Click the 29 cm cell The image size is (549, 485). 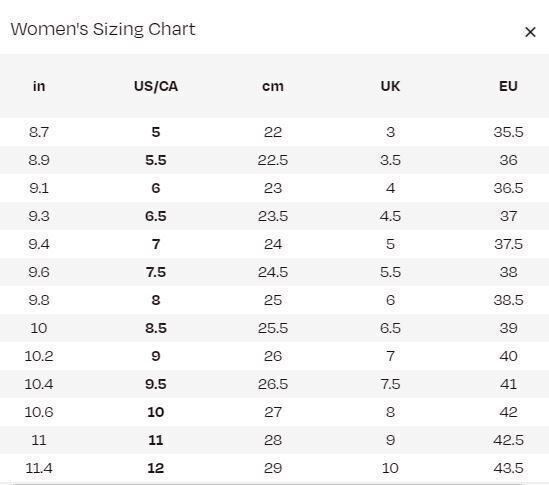[273, 468]
